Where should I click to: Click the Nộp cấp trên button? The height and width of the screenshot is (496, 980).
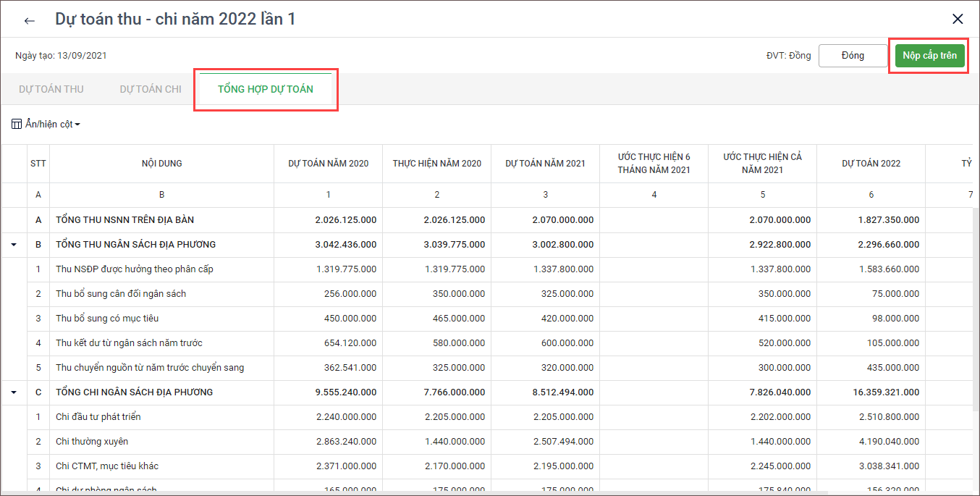click(929, 56)
